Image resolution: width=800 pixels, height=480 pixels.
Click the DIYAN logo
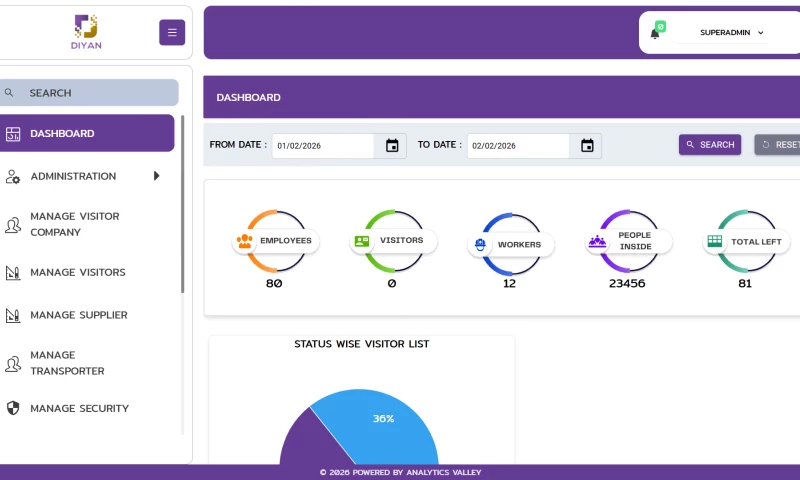[x=86, y=32]
